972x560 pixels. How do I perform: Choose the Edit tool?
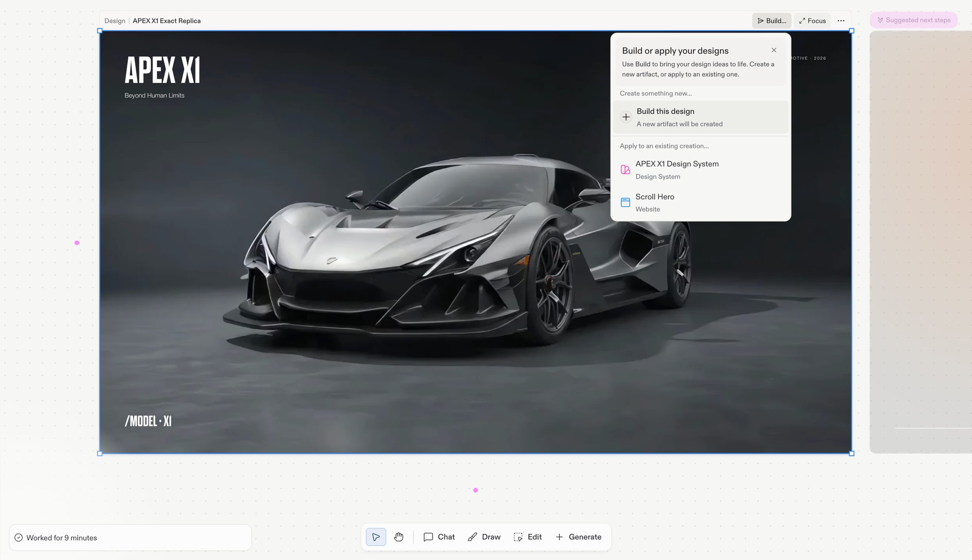point(528,537)
